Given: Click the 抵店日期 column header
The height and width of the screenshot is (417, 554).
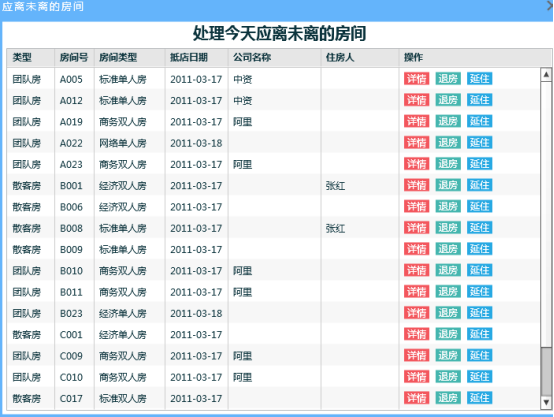Looking at the screenshot, I should [x=196, y=58].
